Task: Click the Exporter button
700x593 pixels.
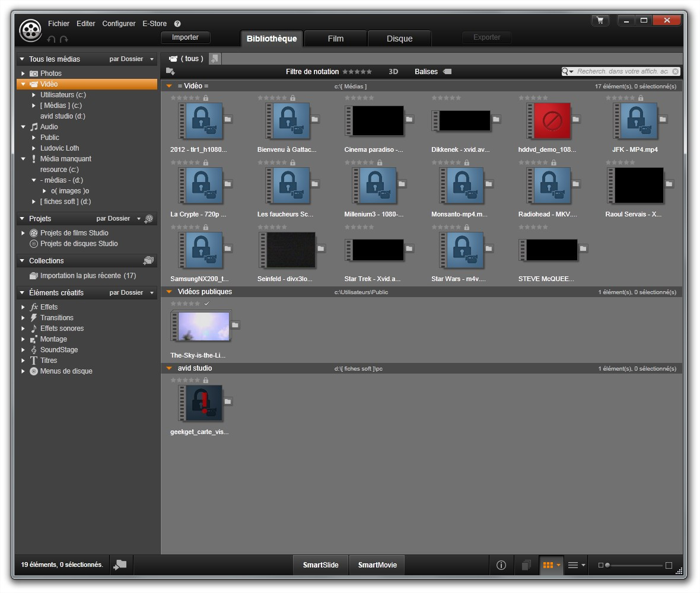Action: 486,37
